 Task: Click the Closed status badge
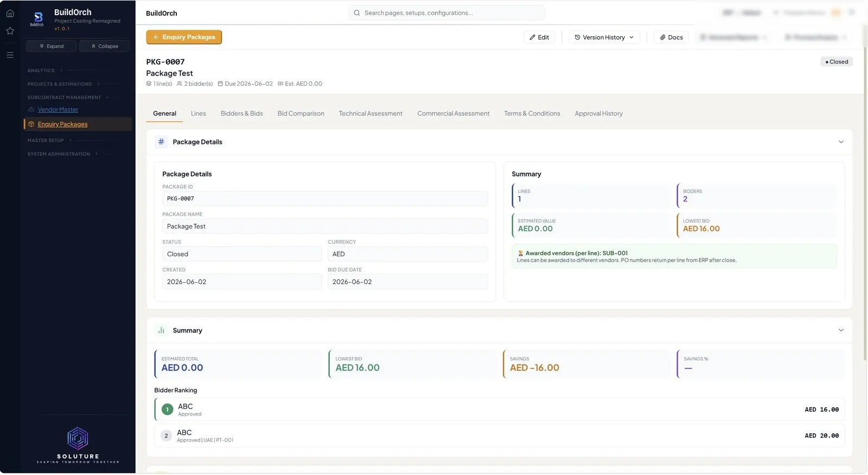(x=837, y=62)
